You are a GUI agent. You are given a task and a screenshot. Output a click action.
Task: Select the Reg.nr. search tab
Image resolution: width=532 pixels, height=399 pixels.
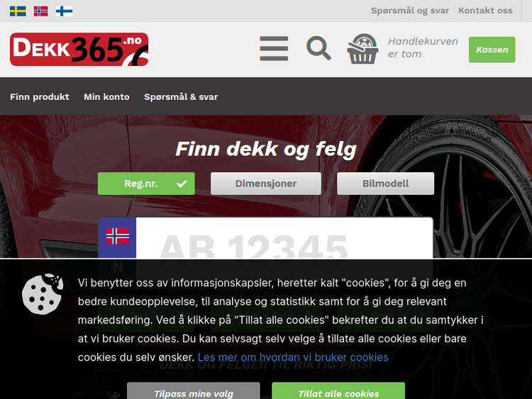point(146,184)
